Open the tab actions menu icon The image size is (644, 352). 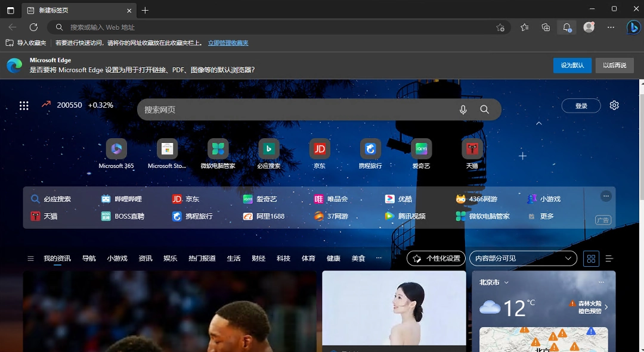pyautogui.click(x=11, y=11)
